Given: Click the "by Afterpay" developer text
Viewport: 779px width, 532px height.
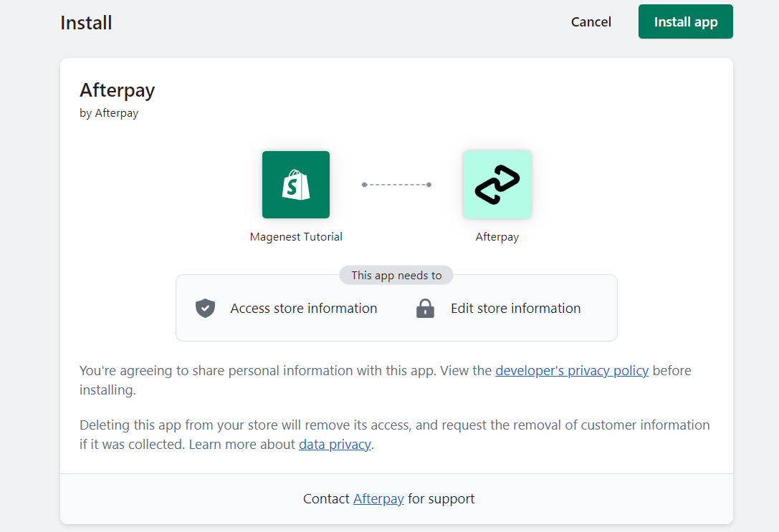Looking at the screenshot, I should (109, 112).
